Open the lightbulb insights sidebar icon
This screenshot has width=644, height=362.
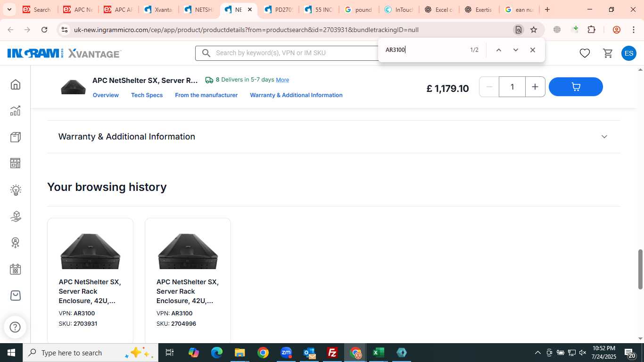tap(16, 190)
